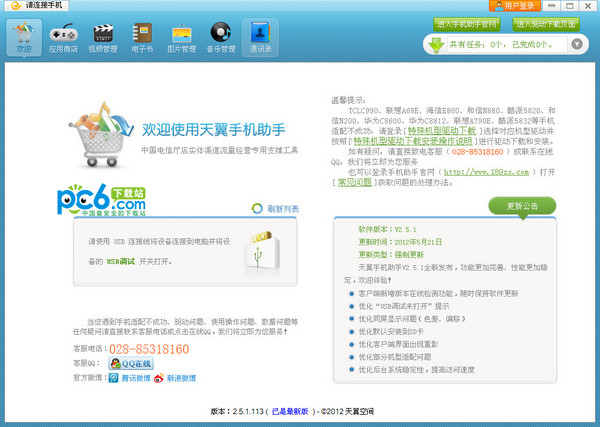Click the 优化默认安装到SD卡 bullet item
The height and width of the screenshot is (427, 600).
(x=390, y=332)
